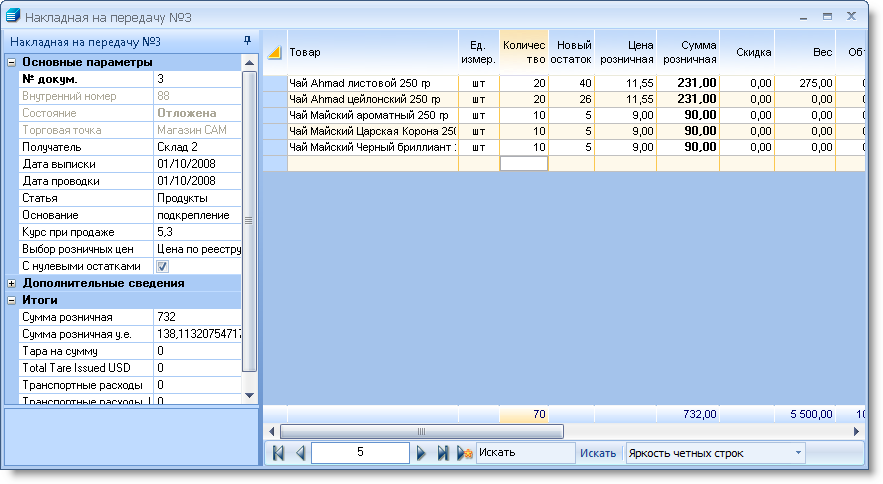
Task: Click the Транспортные расходы value 0
Action: (197, 385)
